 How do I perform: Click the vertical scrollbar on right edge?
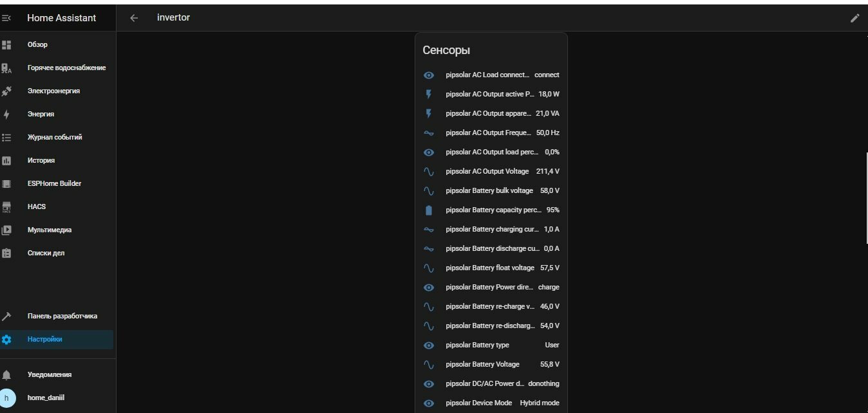coord(867,197)
